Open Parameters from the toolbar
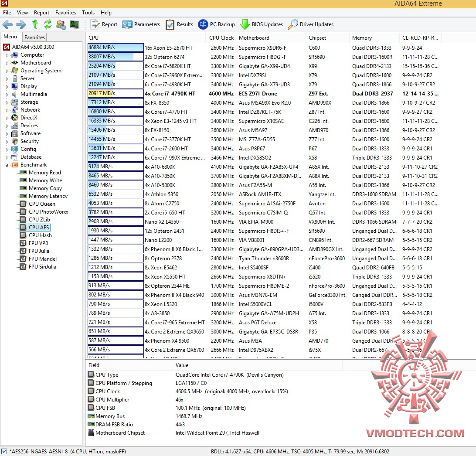Image resolution: width=476 pixels, height=456 pixels. pyautogui.click(x=141, y=24)
